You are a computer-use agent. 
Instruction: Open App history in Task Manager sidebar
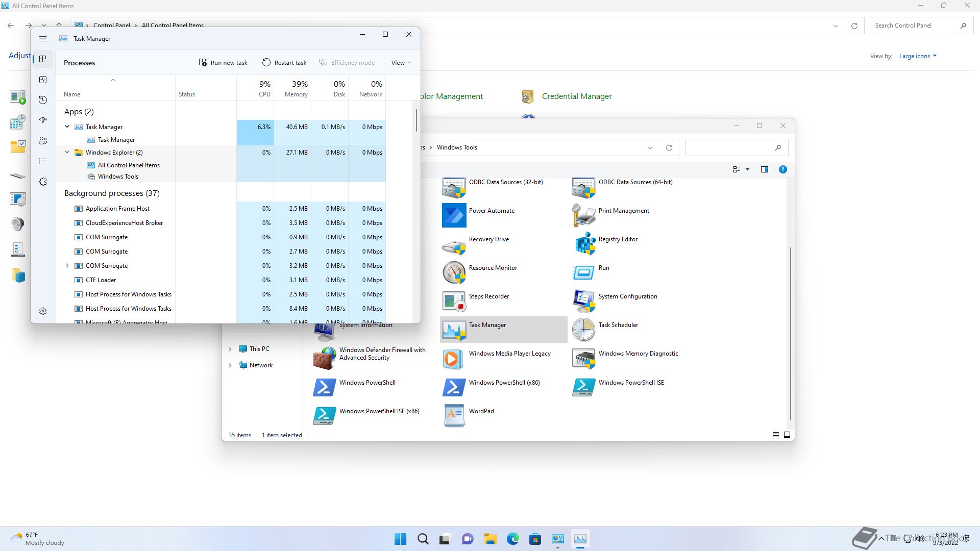pyautogui.click(x=43, y=100)
